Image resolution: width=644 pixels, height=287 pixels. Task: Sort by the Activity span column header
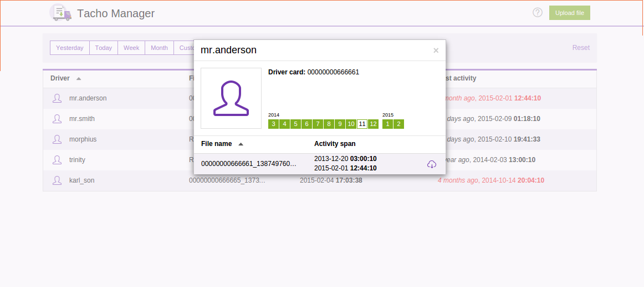coord(335,144)
